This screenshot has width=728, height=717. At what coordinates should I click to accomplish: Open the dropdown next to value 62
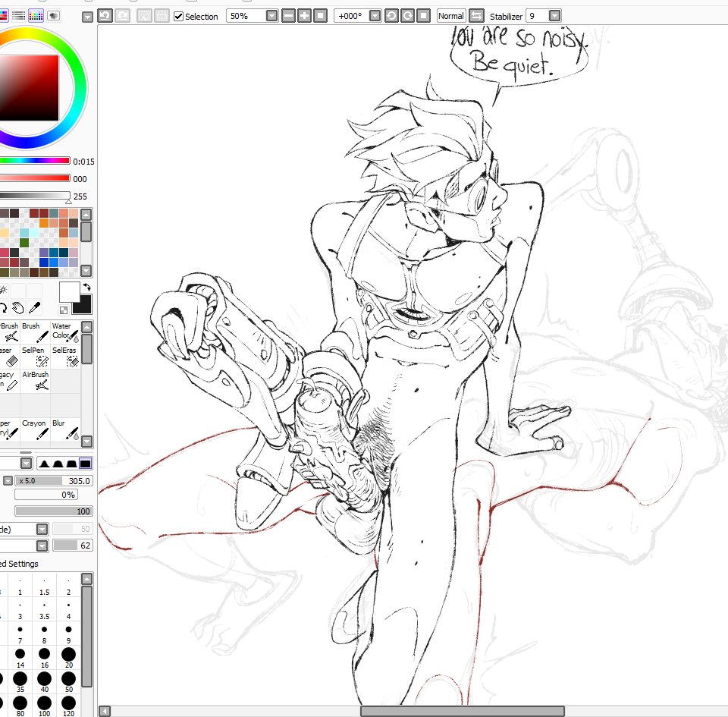[42, 546]
